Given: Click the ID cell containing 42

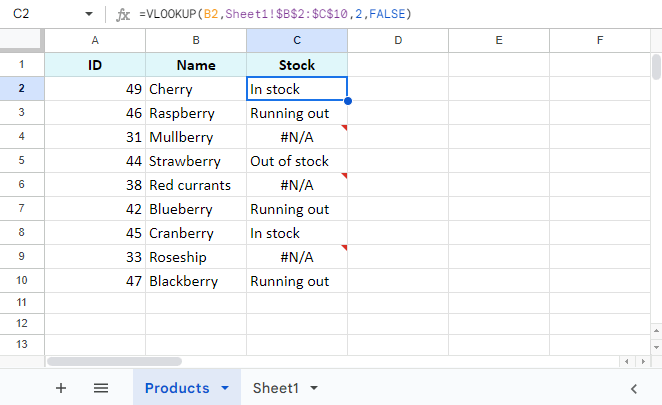Looking at the screenshot, I should tap(95, 209).
